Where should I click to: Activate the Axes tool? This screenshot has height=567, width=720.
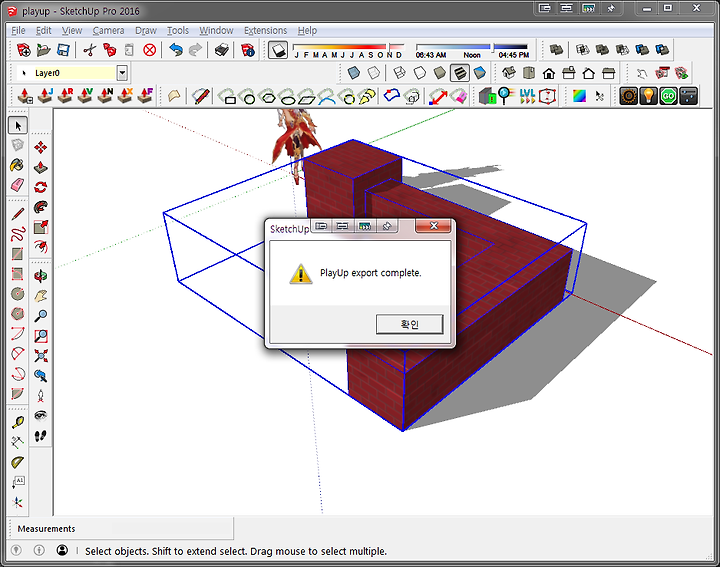pos(18,502)
